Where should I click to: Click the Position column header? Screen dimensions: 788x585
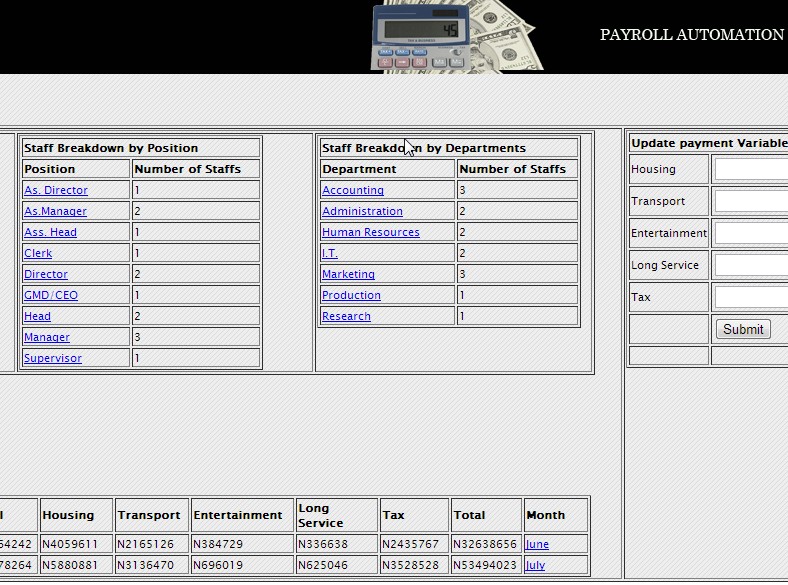click(76, 169)
